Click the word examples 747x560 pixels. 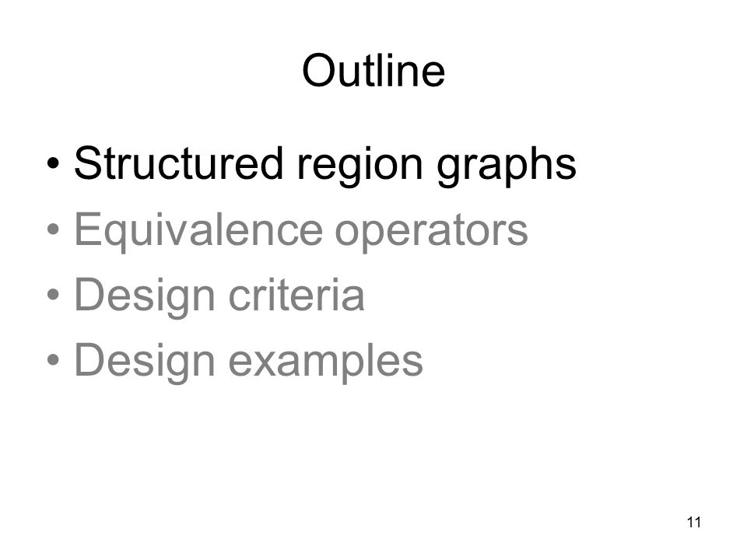coord(326,364)
